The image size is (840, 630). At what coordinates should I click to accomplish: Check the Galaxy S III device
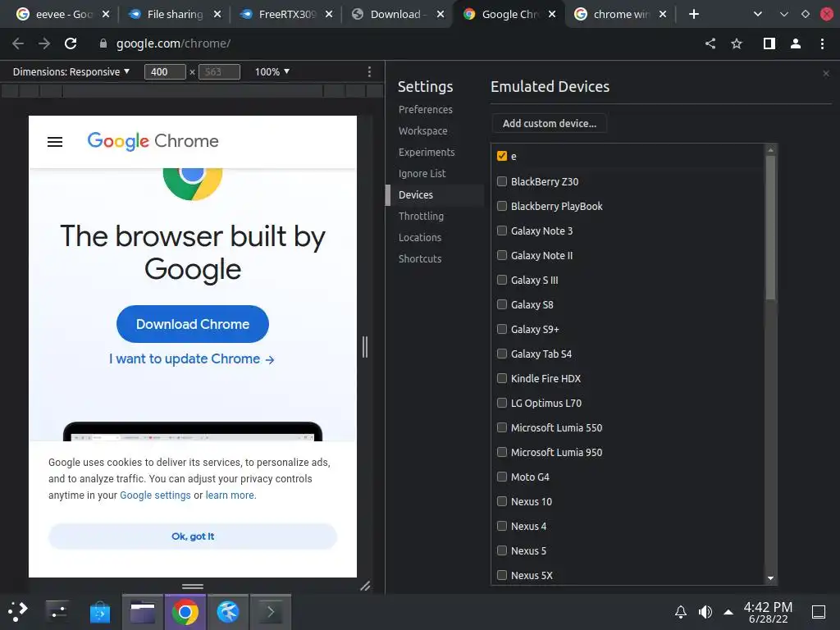pyautogui.click(x=502, y=280)
